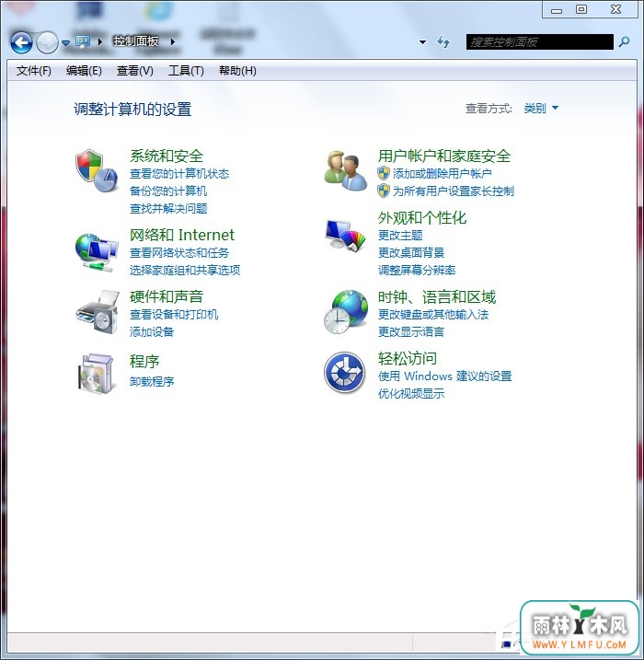Click the refresh arrows icon beside address bar
The image size is (644, 660).
(443, 41)
